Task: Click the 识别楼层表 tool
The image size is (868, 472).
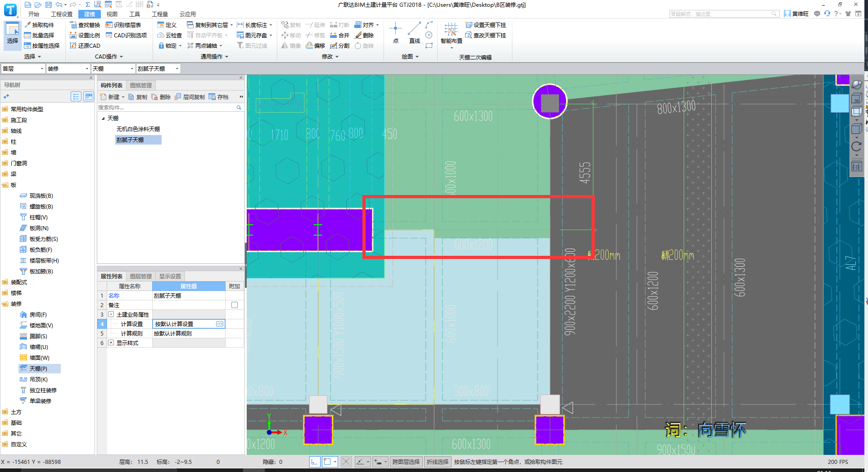Action: [x=123, y=25]
